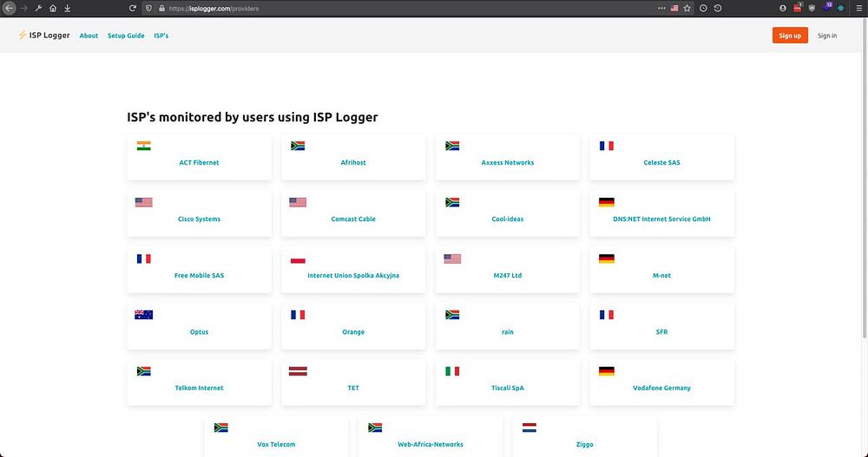Open the page actions three-dots menu
Image resolution: width=868 pixels, height=457 pixels.
tap(661, 9)
